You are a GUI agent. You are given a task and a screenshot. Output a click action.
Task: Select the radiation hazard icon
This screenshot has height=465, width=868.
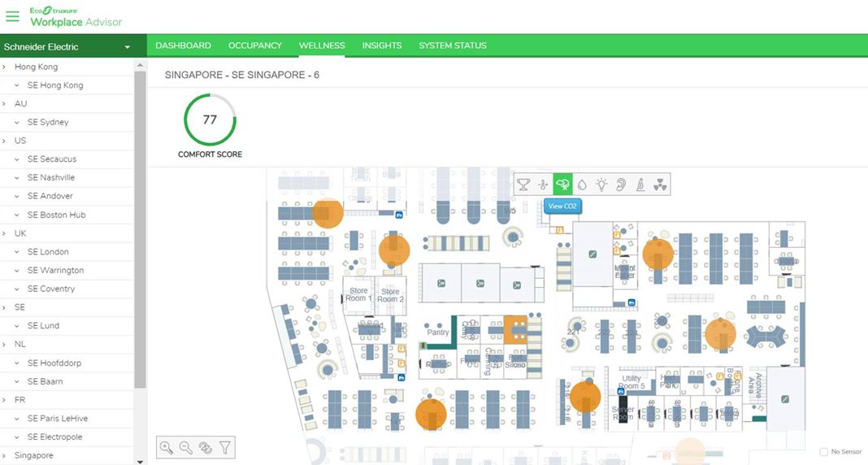coord(660,185)
